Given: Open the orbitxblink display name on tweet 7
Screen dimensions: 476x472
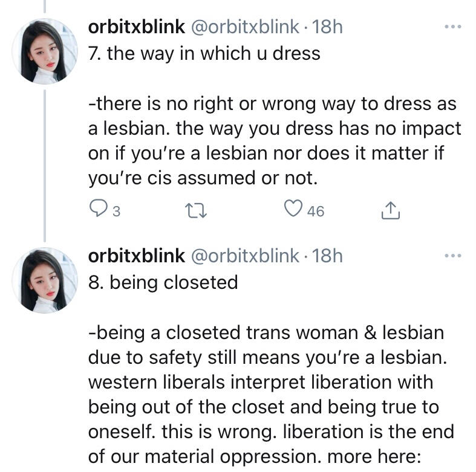Looking at the screenshot, I should (137, 27).
